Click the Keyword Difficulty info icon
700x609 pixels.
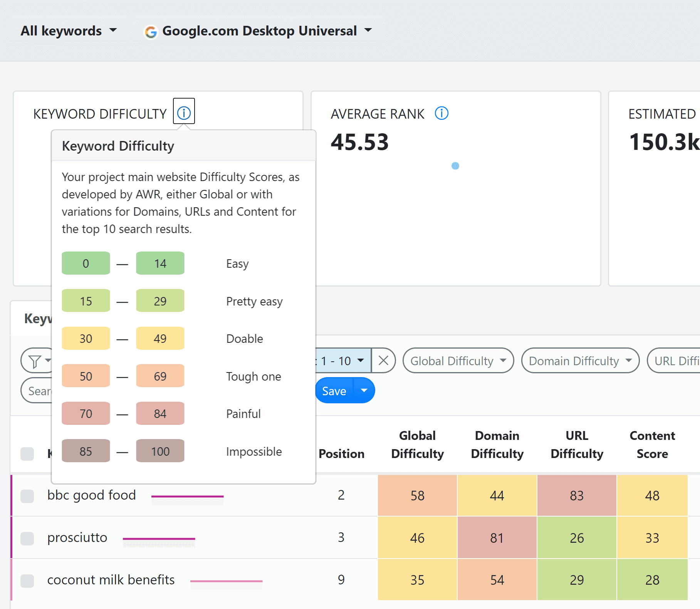pyautogui.click(x=184, y=113)
